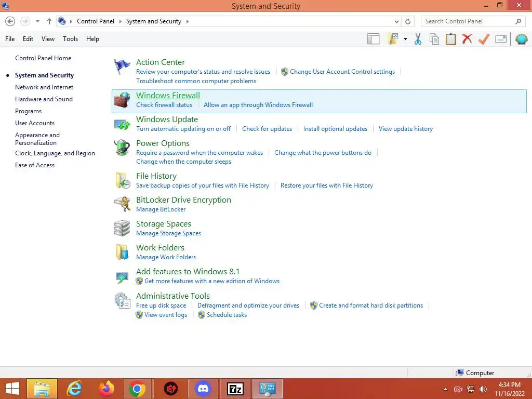Click Check firewall status link

(x=164, y=105)
